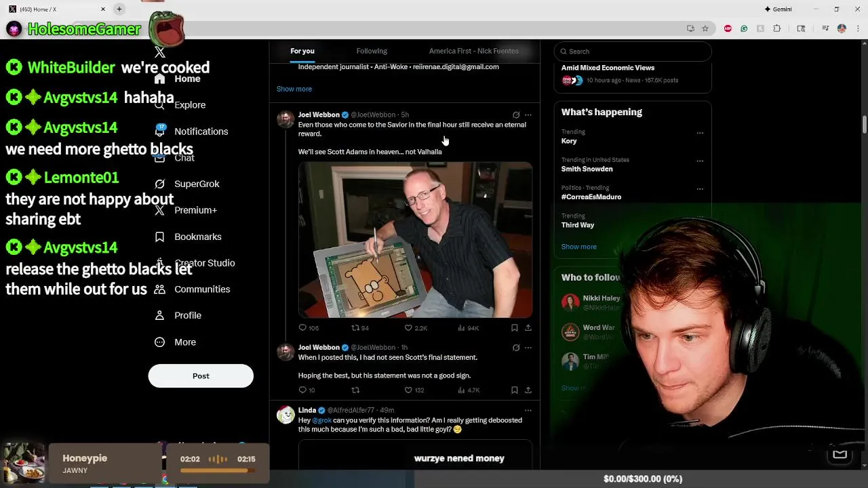This screenshot has width=868, height=488.
Task: Open the Chrome profile avatar
Action: tap(842, 28)
